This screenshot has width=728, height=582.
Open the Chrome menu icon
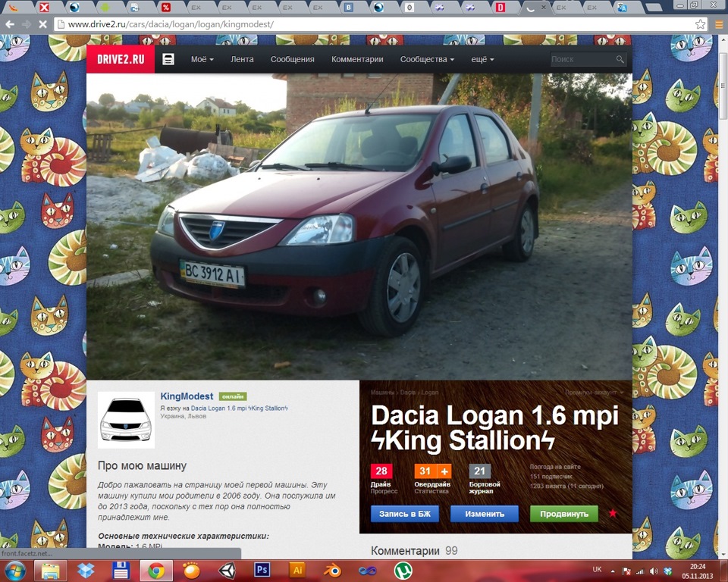(719, 24)
